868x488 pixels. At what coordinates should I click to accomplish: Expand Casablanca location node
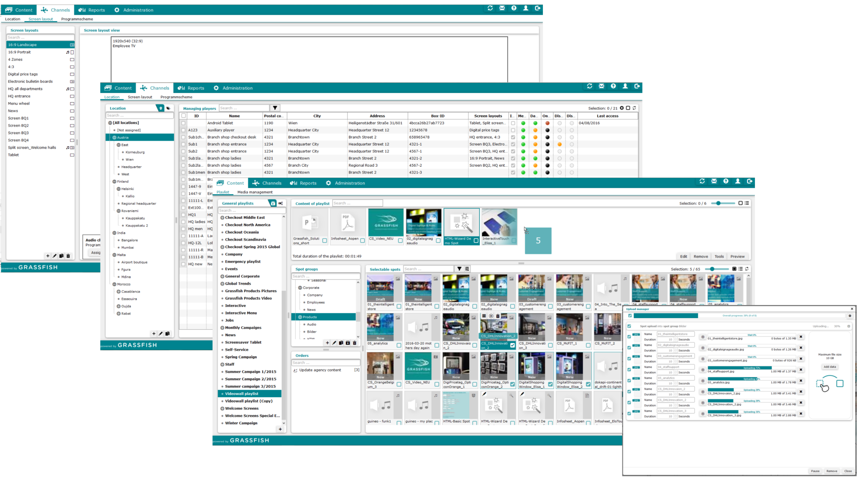click(x=118, y=291)
